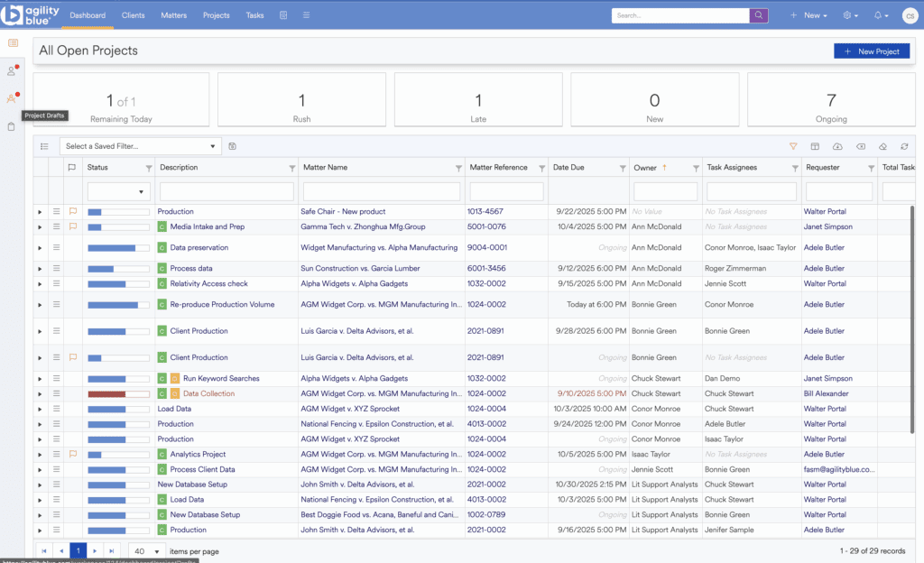Open the column chooser icon

tap(815, 146)
